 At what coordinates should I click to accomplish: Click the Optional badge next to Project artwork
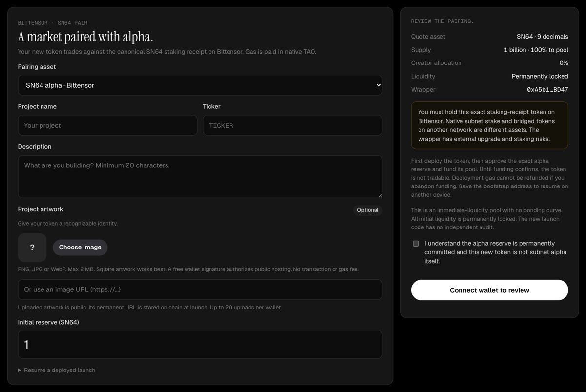pyautogui.click(x=368, y=210)
